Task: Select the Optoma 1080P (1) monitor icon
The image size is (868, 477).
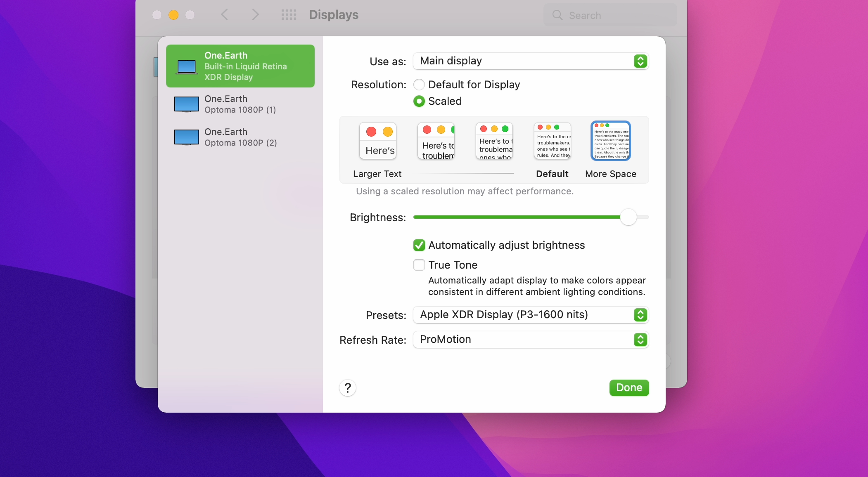Action: point(187,104)
